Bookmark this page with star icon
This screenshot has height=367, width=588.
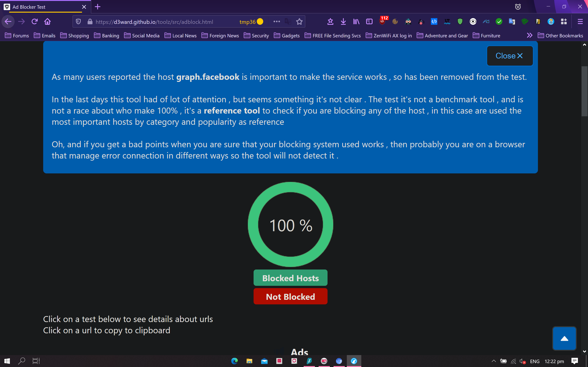299,22
